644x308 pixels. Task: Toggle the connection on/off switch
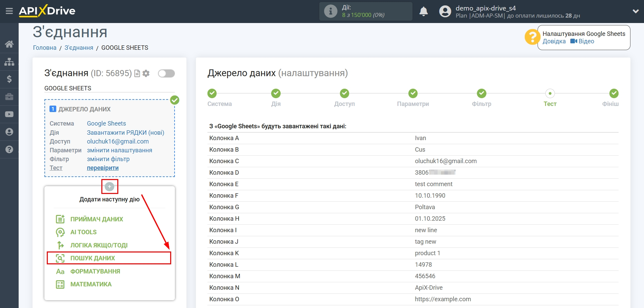tap(166, 73)
